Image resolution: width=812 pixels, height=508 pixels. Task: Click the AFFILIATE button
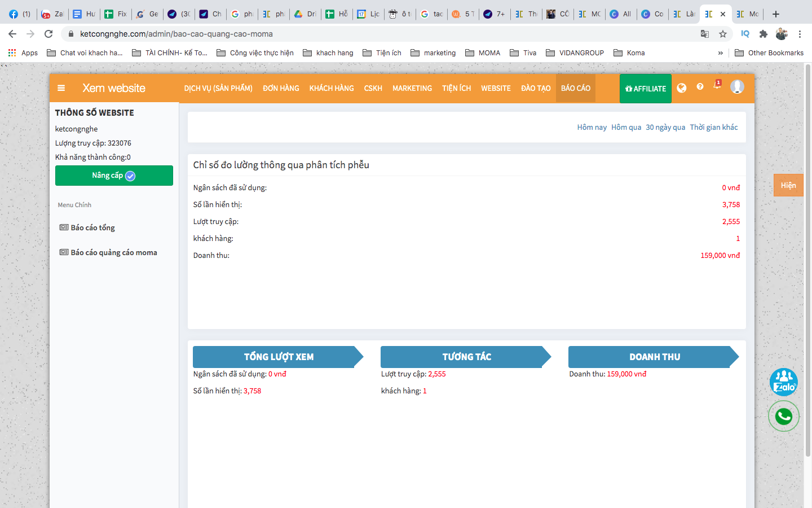tap(646, 89)
